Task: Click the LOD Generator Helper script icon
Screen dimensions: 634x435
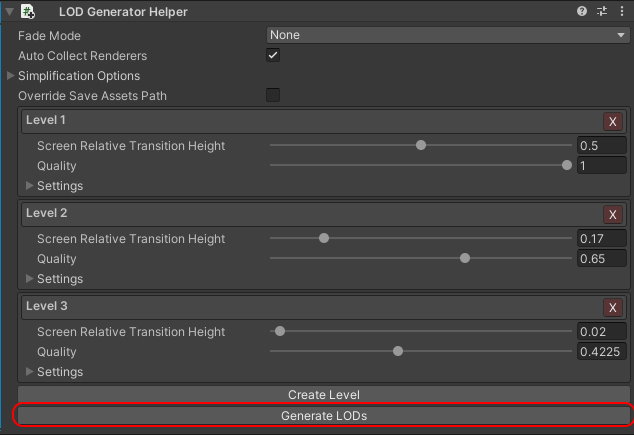Action: pos(28,12)
